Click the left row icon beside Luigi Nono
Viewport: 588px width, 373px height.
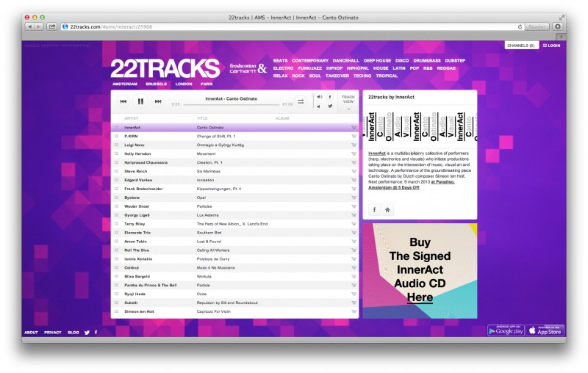pos(117,145)
